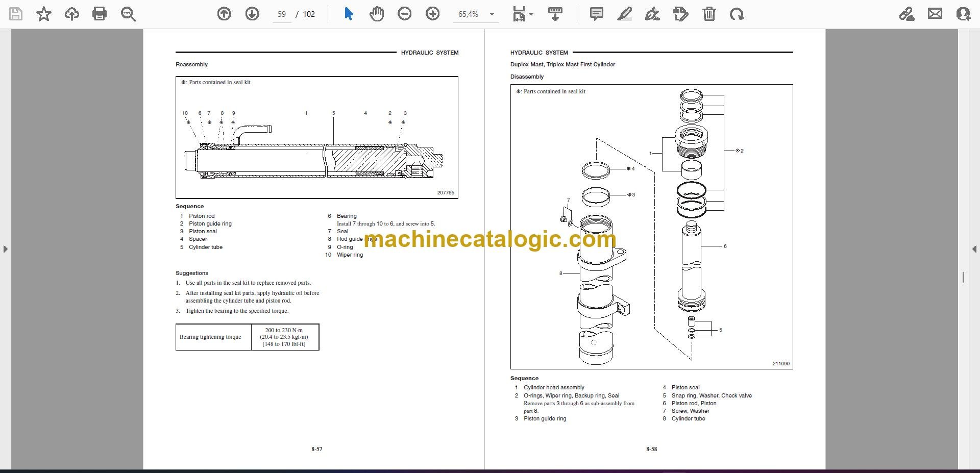The width and height of the screenshot is (980, 473).
Task: Click the trash delete icon
Action: 709,14
